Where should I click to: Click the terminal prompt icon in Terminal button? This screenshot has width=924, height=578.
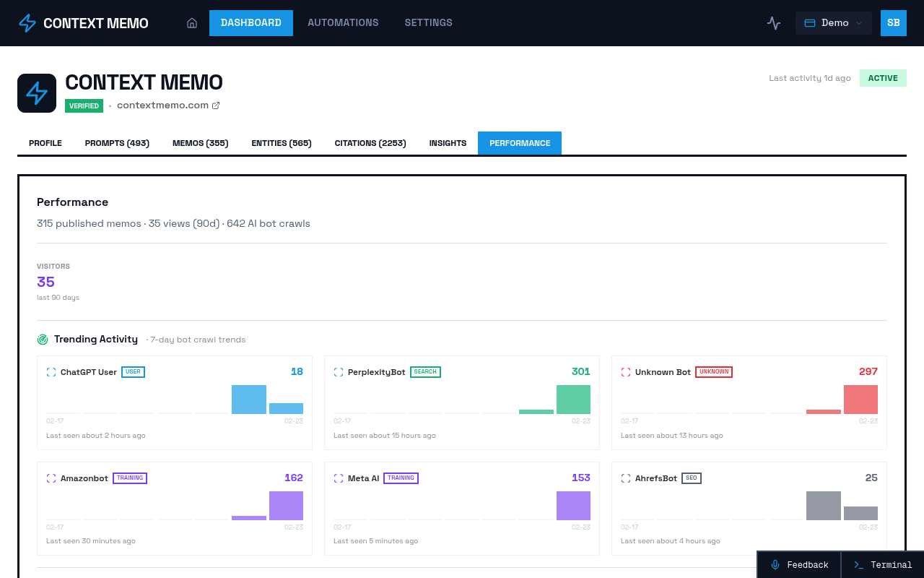[857, 564]
